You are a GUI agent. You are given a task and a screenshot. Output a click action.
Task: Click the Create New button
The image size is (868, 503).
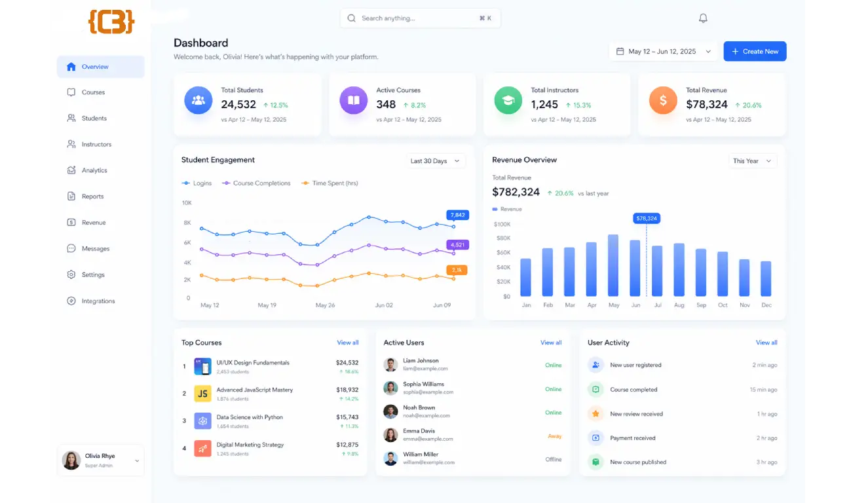tap(755, 51)
